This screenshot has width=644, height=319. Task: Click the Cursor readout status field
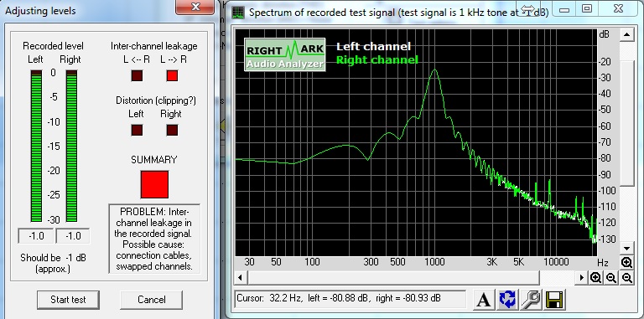point(351,299)
